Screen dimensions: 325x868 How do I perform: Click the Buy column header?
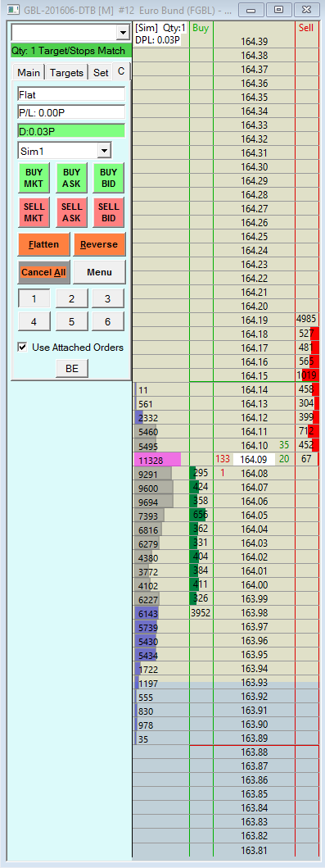coord(201,28)
